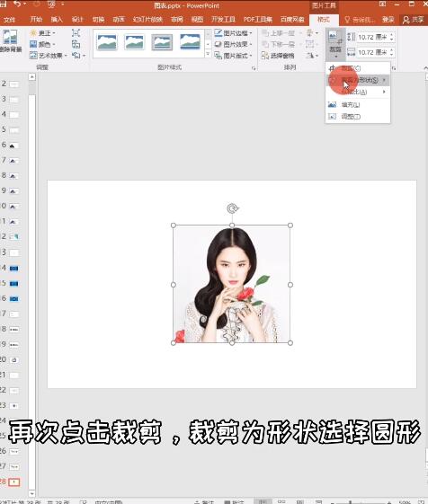Click the woman's picture on the slide
The height and width of the screenshot is (504, 428).
click(x=232, y=284)
